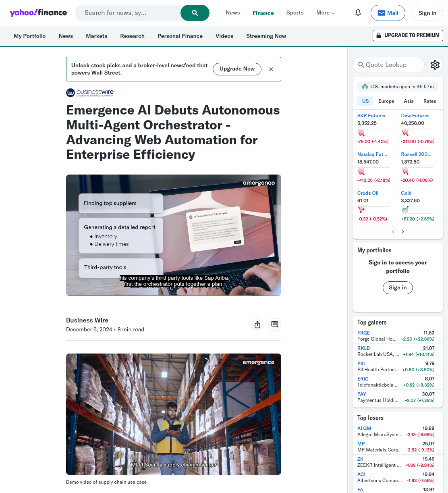Click the Russell 2000 chart sparkline
This screenshot has width=448, height=493.
[417, 171]
